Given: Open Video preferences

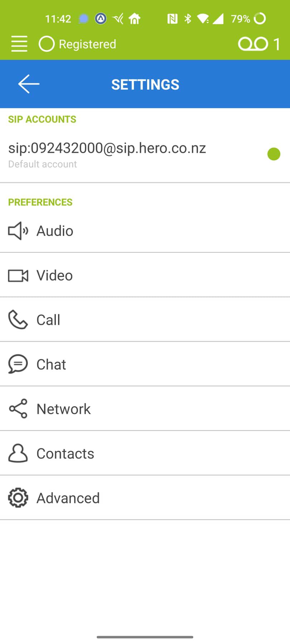Looking at the screenshot, I should tap(145, 275).
